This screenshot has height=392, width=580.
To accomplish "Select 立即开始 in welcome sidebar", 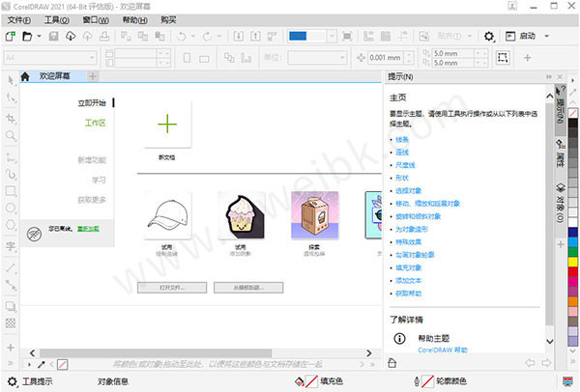I will [92, 103].
